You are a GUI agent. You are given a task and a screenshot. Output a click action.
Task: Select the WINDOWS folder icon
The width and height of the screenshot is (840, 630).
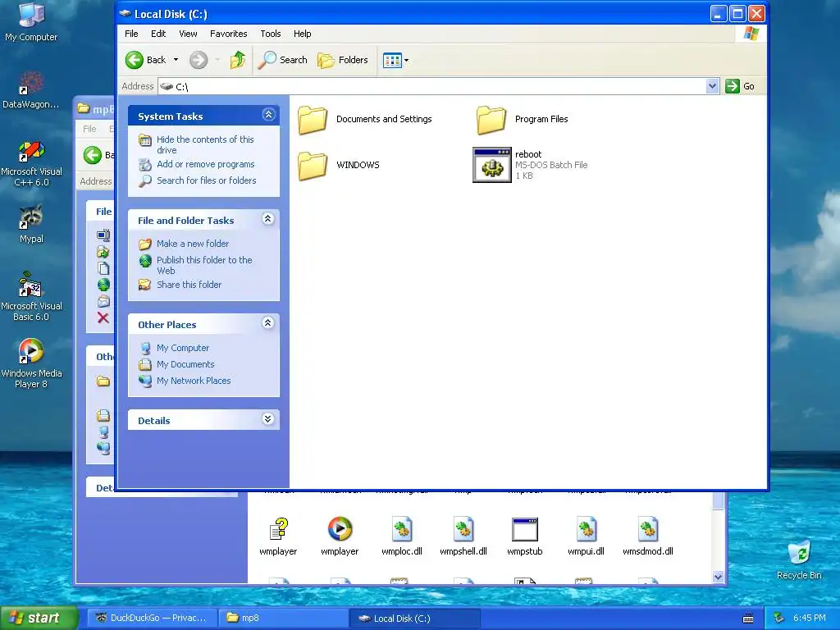click(x=313, y=165)
